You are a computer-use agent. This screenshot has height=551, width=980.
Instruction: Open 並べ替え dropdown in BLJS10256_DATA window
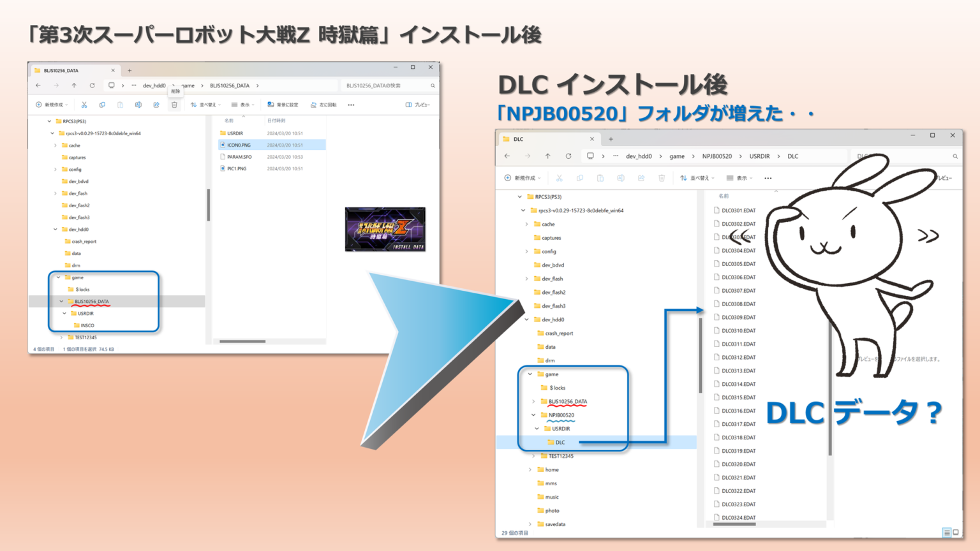click(205, 105)
